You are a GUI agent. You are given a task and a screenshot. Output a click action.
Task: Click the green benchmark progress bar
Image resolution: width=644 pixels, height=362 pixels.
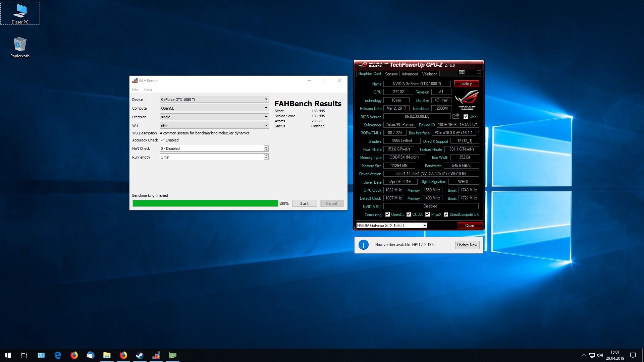tap(205, 203)
